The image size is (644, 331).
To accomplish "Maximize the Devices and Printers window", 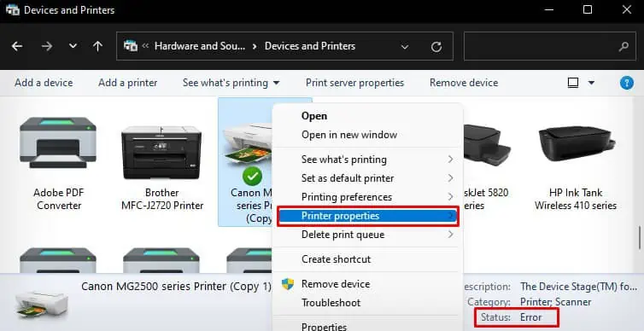I will pos(588,10).
